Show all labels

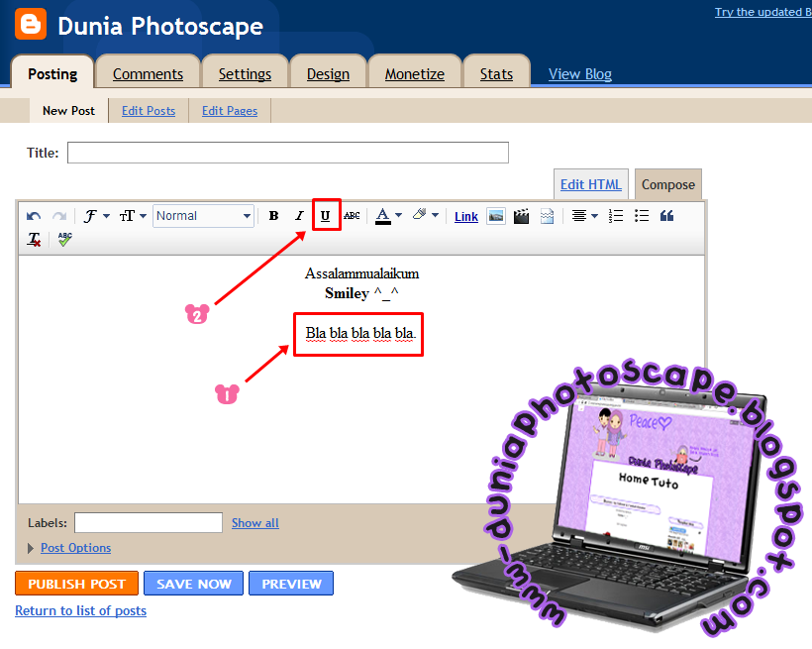[x=255, y=522]
